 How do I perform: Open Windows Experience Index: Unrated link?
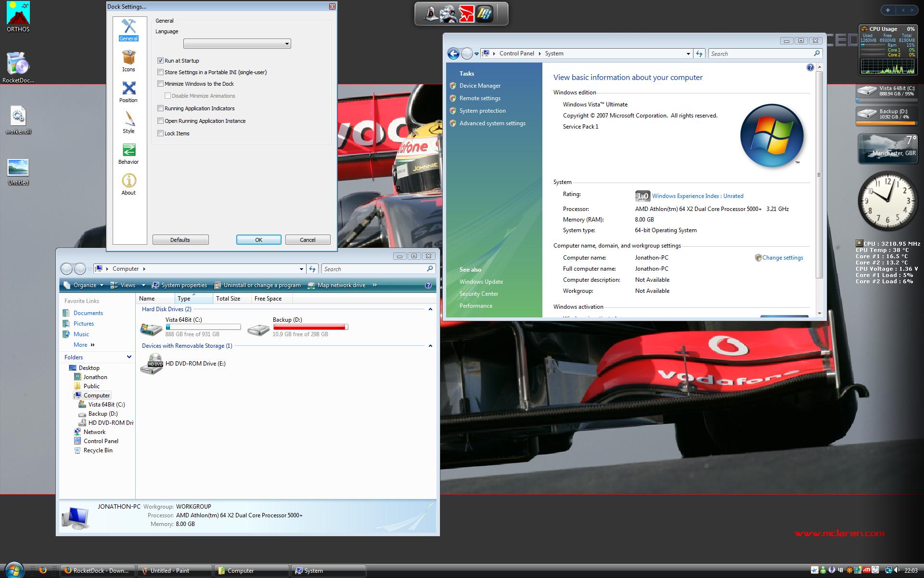[697, 196]
